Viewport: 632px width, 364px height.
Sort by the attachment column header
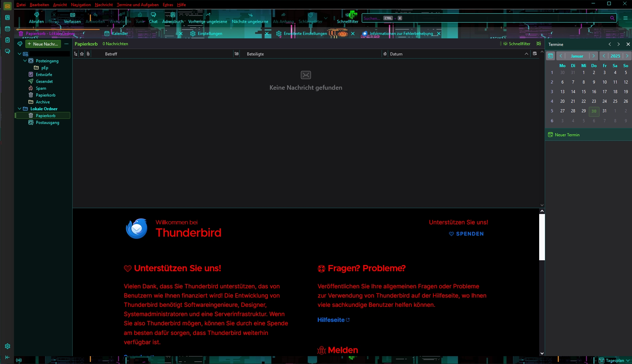point(88,54)
